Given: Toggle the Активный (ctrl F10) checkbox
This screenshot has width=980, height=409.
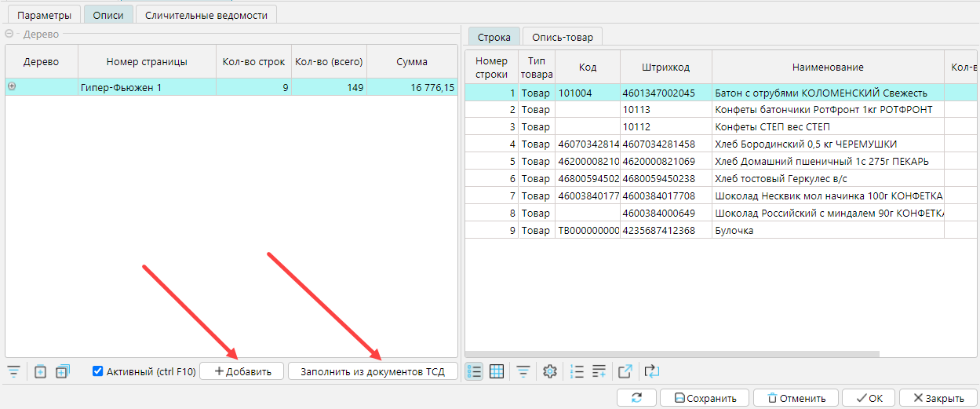Looking at the screenshot, I should [98, 371].
